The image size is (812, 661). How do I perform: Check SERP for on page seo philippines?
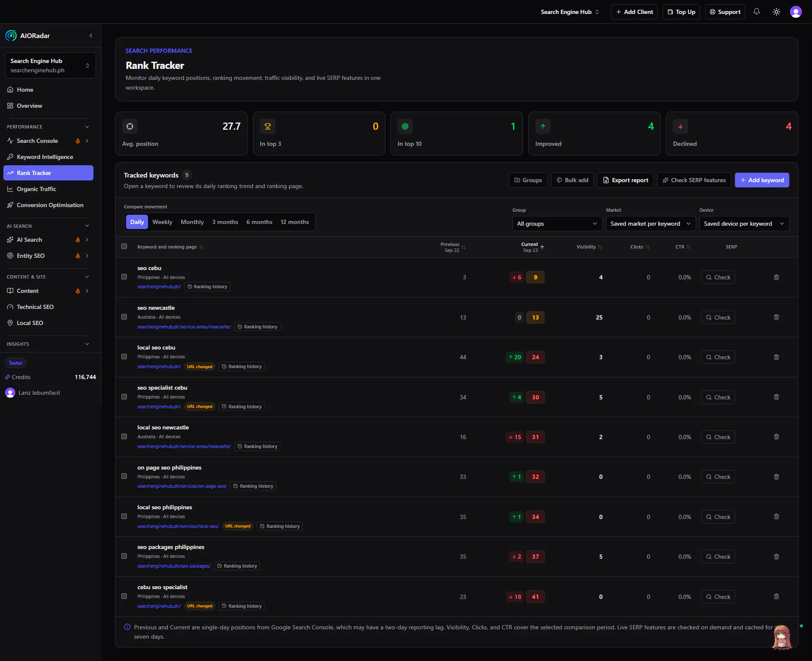tap(718, 477)
